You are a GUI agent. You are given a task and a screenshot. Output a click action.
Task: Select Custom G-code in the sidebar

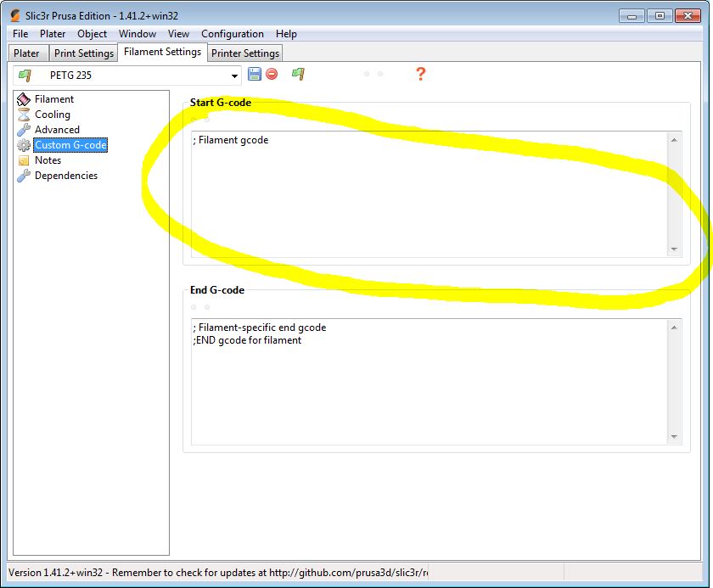pyautogui.click(x=70, y=145)
